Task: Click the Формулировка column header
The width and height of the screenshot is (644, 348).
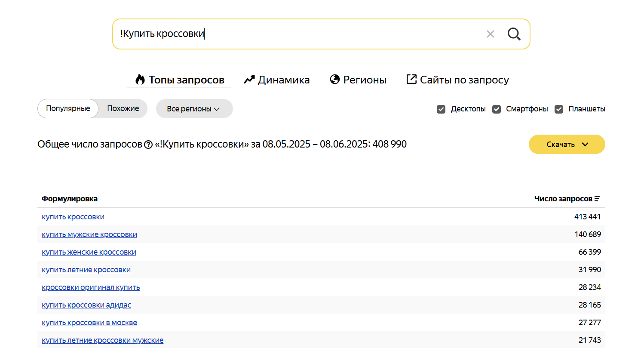Action: pyautogui.click(x=70, y=199)
